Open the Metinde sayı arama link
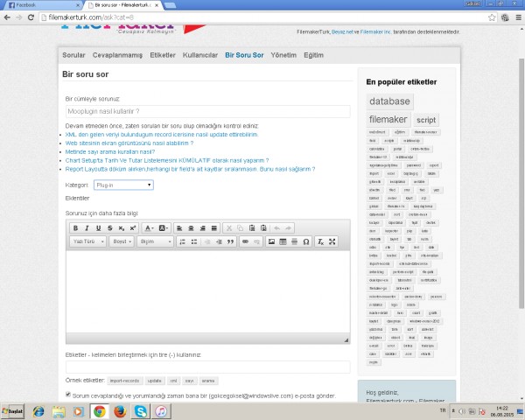Viewport: 525px width, 420px height. point(110,152)
